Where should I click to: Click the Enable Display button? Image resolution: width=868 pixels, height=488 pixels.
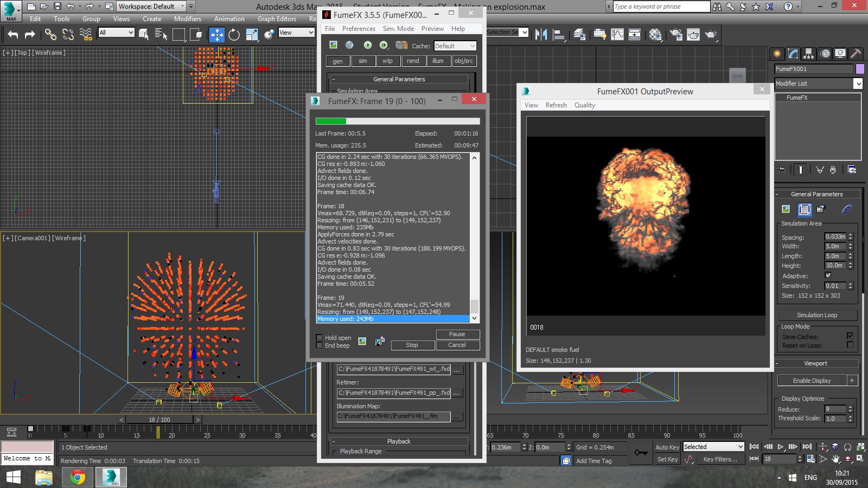point(812,381)
